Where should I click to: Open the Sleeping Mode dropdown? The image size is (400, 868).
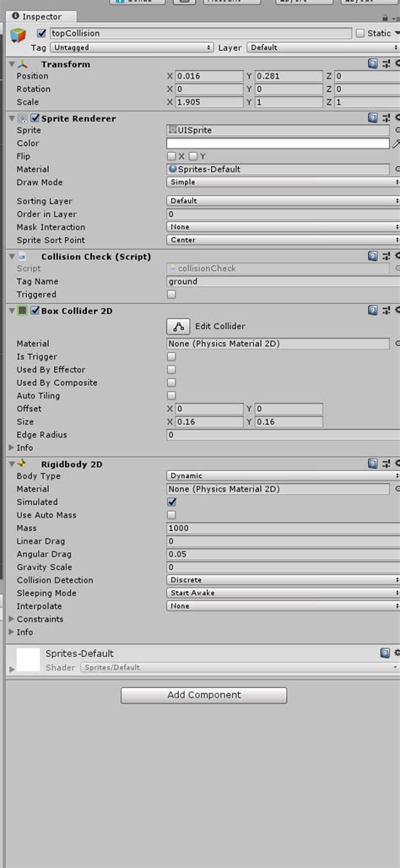pos(284,593)
